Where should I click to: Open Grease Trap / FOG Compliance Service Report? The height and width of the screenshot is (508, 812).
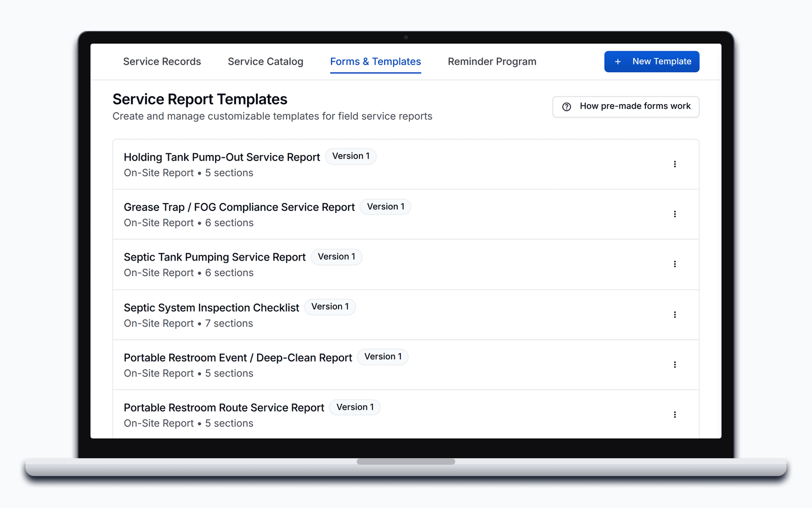(x=239, y=207)
